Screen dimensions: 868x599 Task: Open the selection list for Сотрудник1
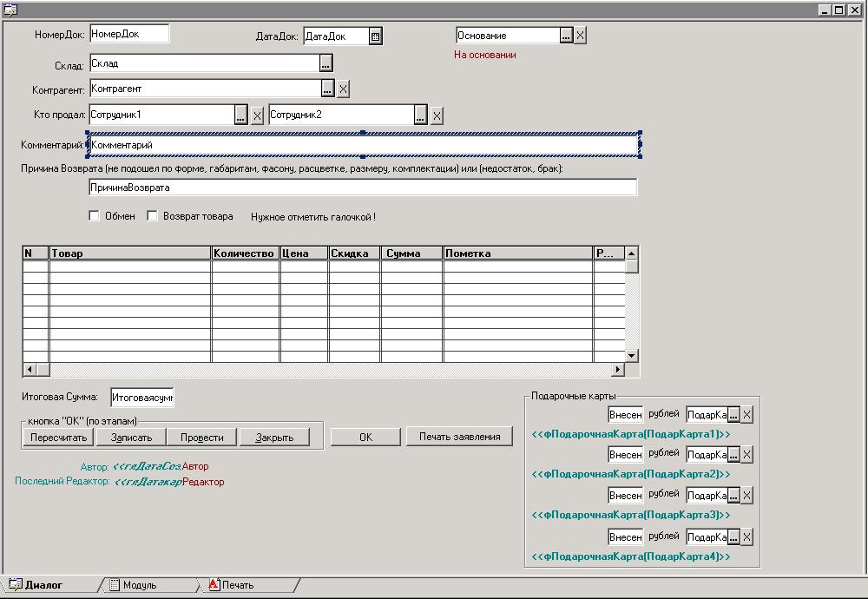click(x=240, y=115)
